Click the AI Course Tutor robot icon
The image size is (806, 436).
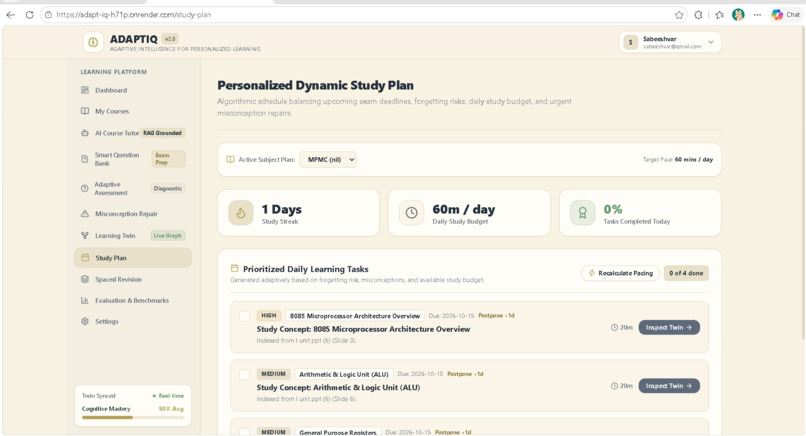coord(85,133)
